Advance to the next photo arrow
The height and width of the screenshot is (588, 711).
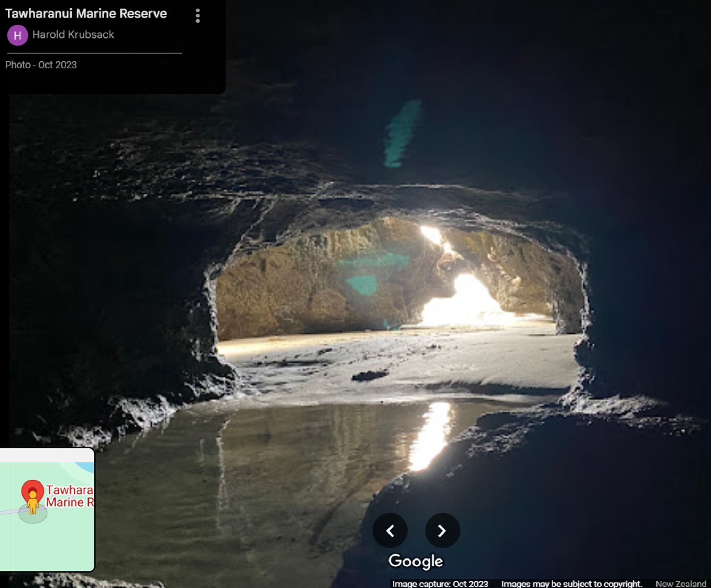442,530
